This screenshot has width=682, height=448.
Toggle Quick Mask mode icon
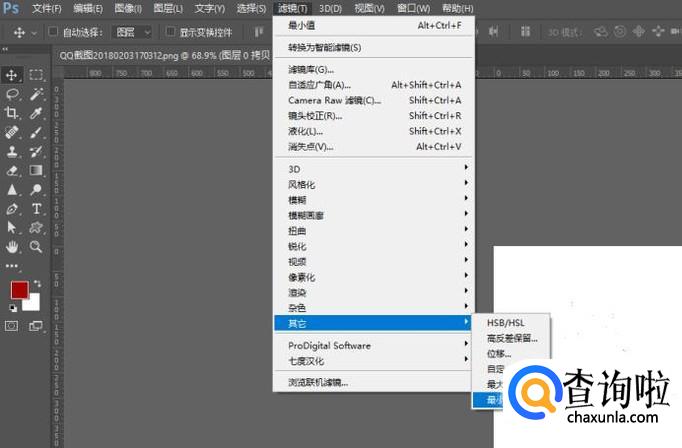tap(12, 326)
